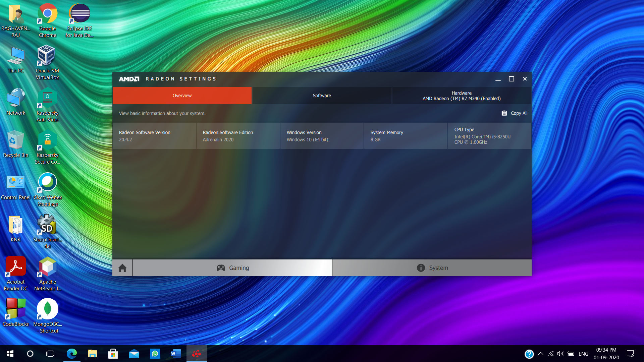644x362 pixels.
Task: Select the Overview tab
Action: coord(182,96)
